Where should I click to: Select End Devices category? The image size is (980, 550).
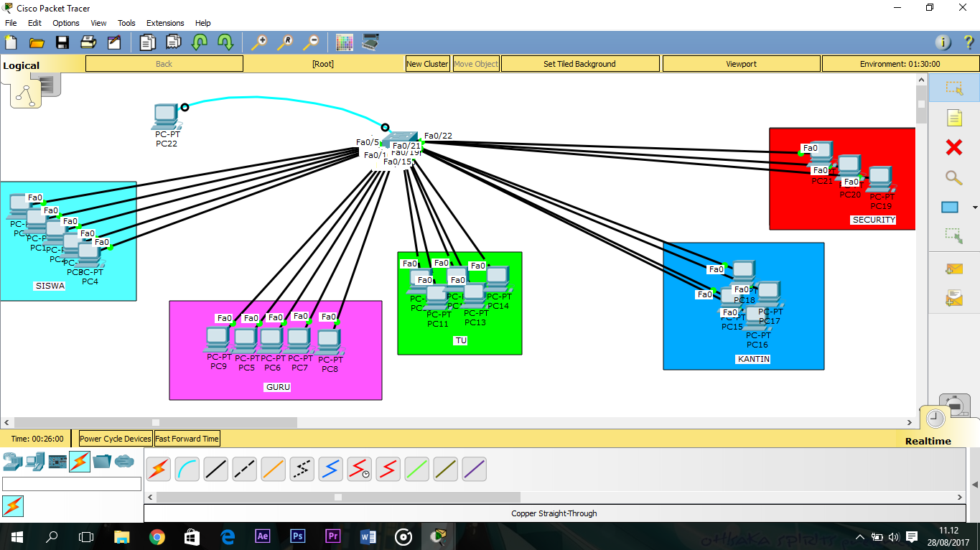[35, 461]
